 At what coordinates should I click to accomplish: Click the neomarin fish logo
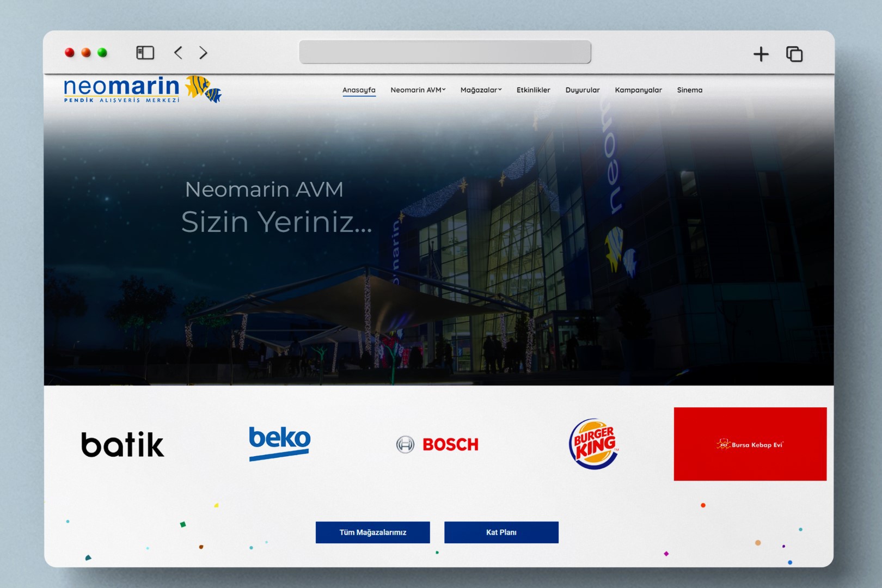click(x=143, y=89)
